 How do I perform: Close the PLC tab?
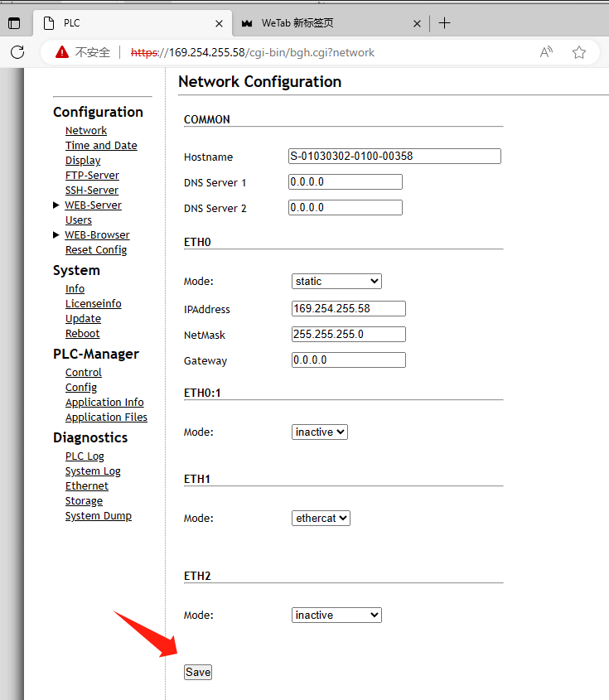[x=219, y=23]
